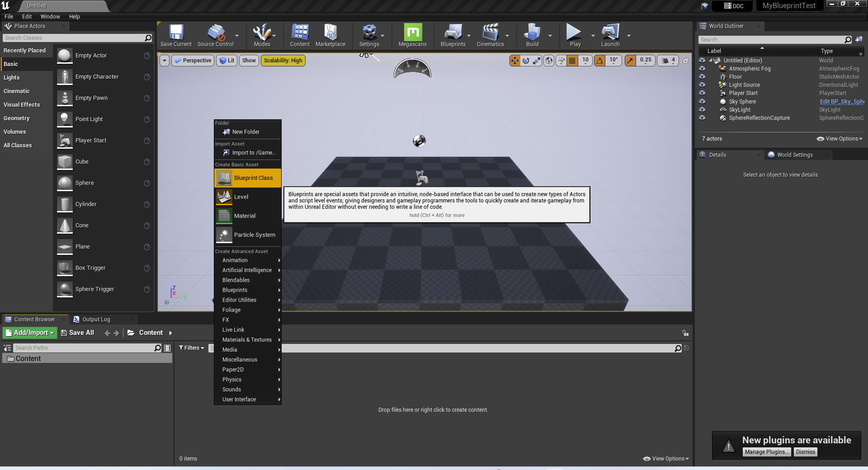
Task: Open the Blueprints toolbar icon
Action: tap(453, 35)
